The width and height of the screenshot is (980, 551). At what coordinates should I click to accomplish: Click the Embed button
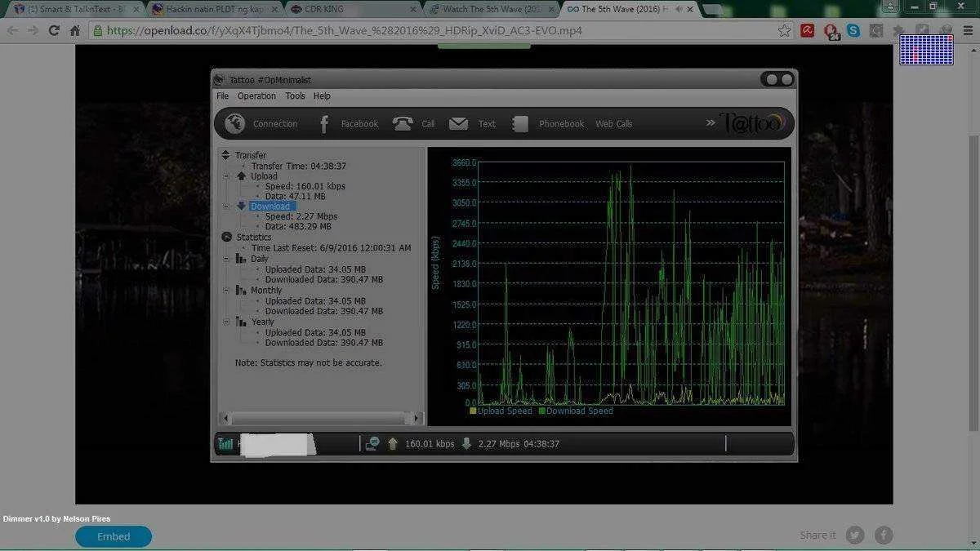point(114,536)
